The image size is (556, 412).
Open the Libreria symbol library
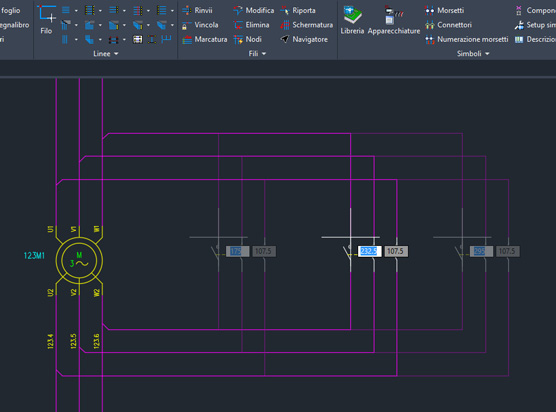[x=352, y=20]
